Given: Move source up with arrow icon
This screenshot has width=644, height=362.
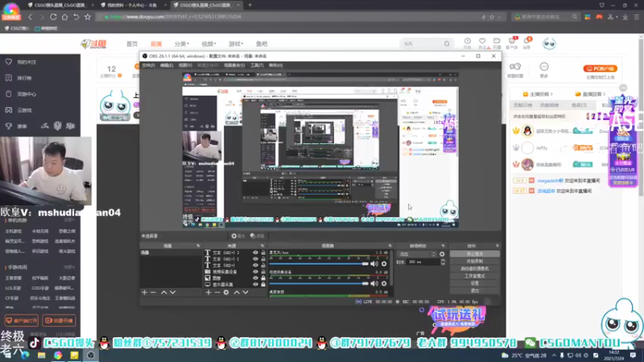Looking at the screenshot, I should click(x=237, y=292).
